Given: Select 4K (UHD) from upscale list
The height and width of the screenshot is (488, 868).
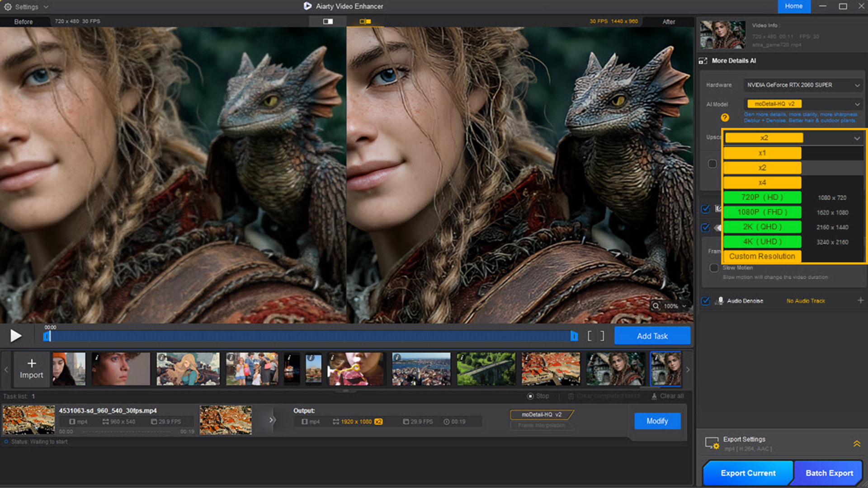Looking at the screenshot, I should [762, 242].
